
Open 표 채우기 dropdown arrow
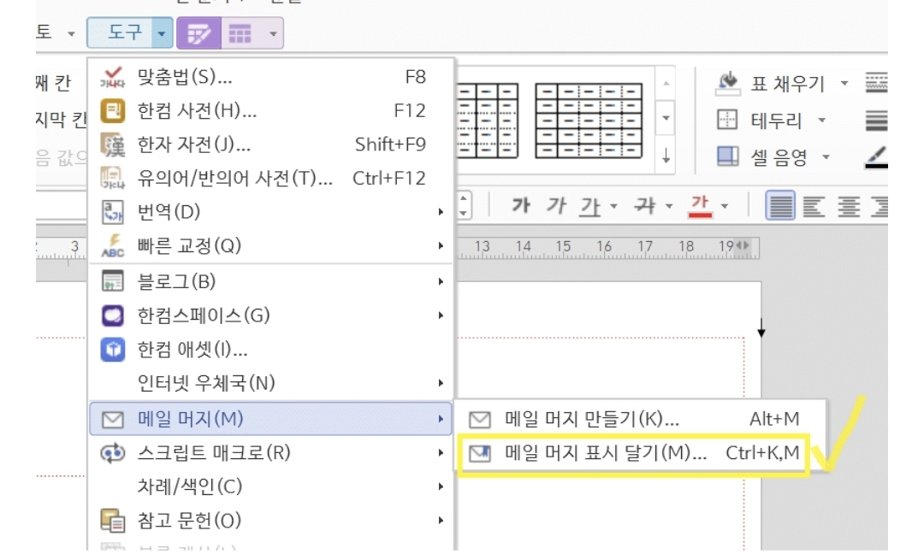(x=844, y=84)
